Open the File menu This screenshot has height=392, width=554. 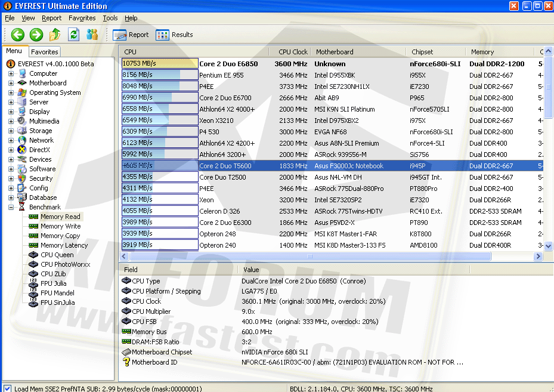[10, 18]
